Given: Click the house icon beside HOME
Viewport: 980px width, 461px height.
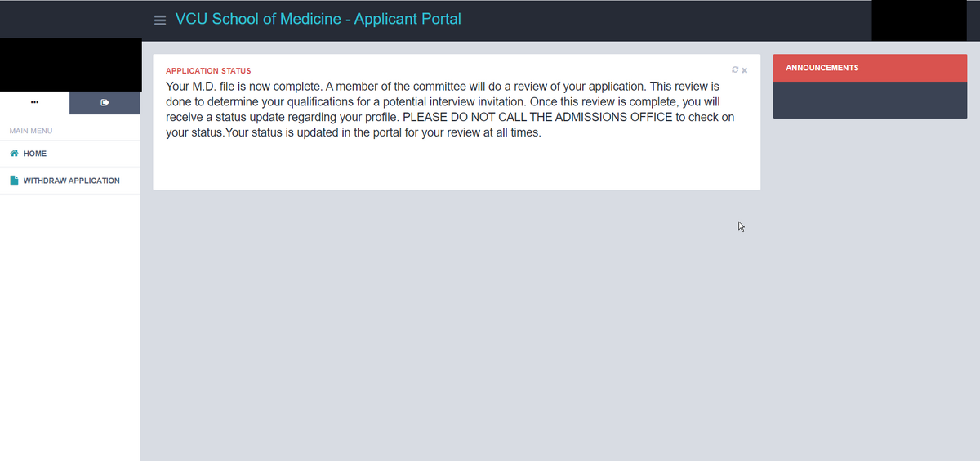Looking at the screenshot, I should 14,154.
